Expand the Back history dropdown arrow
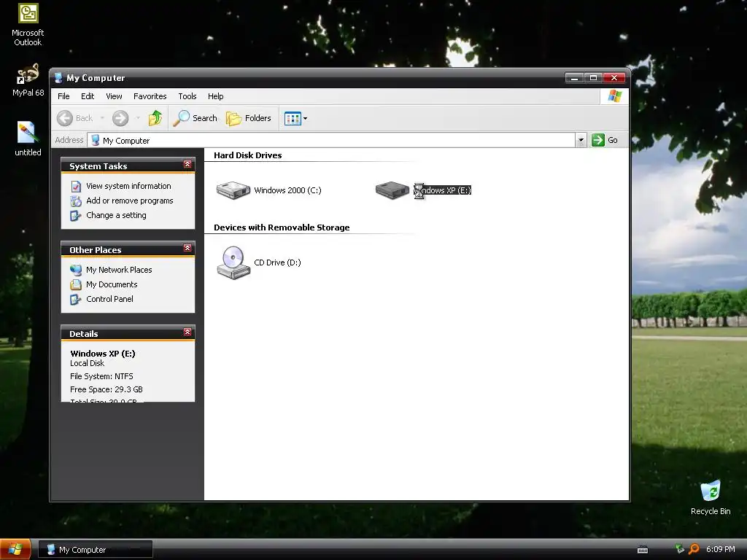The image size is (747, 560). pyautogui.click(x=102, y=118)
